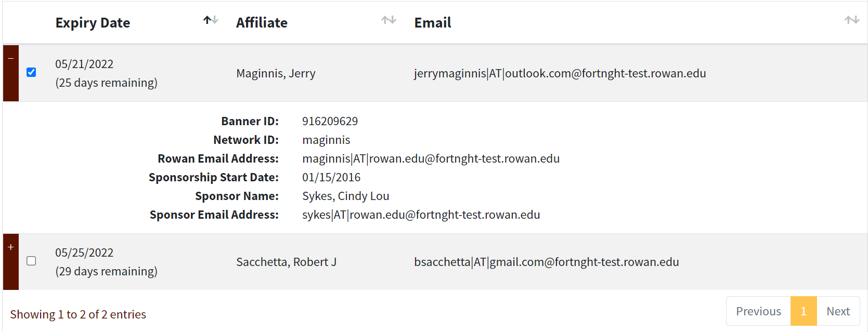
Task: Click the Sponsor Email Address for sykes
Action: click(421, 215)
